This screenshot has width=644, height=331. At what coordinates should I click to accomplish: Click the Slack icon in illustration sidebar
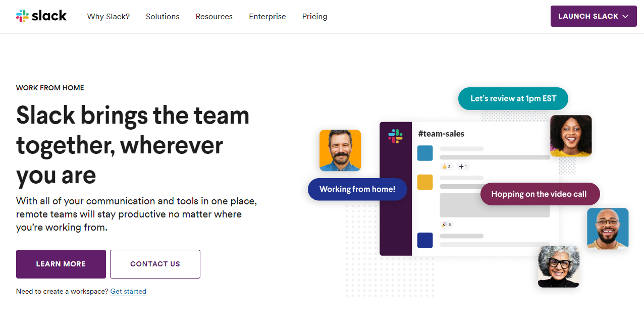(395, 136)
